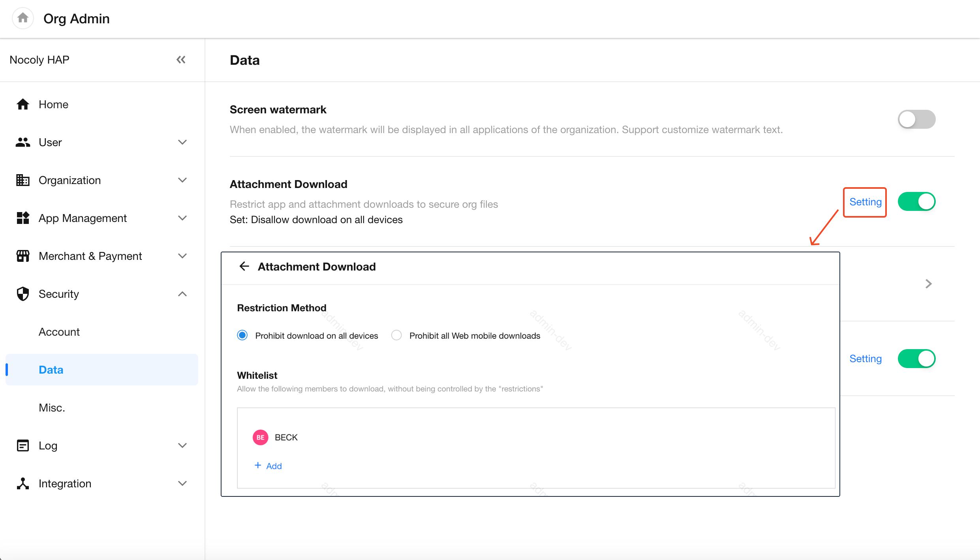
Task: Click the App Management grid icon
Action: [x=23, y=218]
